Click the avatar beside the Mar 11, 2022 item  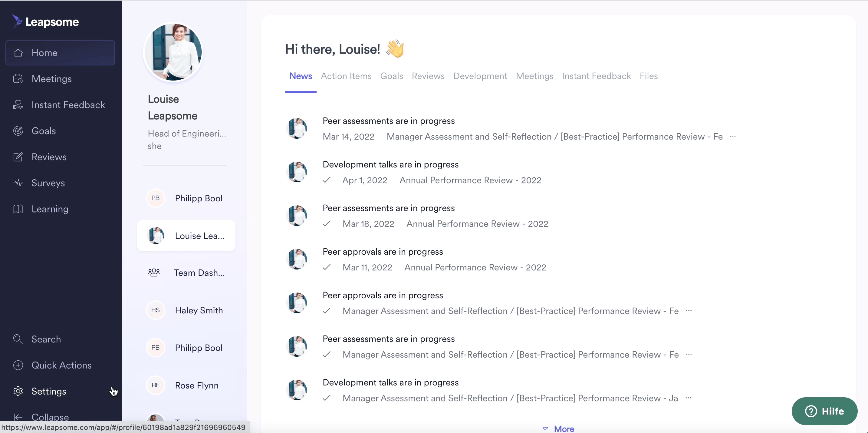297,259
